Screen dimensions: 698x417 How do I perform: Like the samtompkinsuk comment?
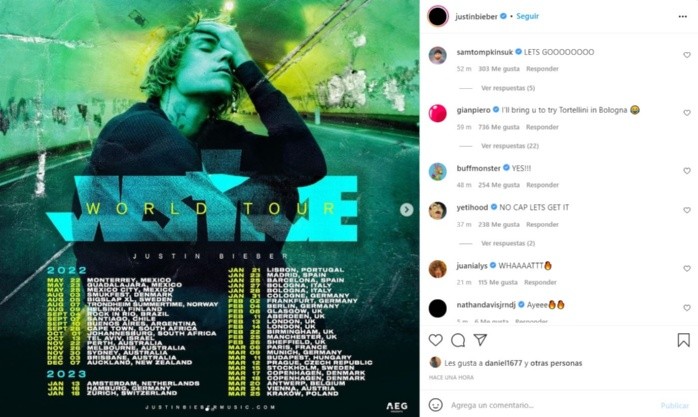687,55
